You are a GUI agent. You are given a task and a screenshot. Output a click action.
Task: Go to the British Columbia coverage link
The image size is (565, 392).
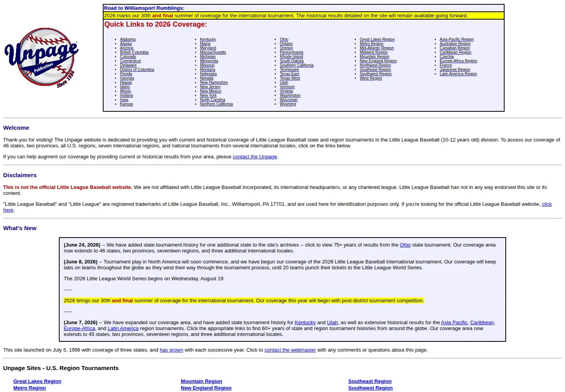[x=134, y=53]
